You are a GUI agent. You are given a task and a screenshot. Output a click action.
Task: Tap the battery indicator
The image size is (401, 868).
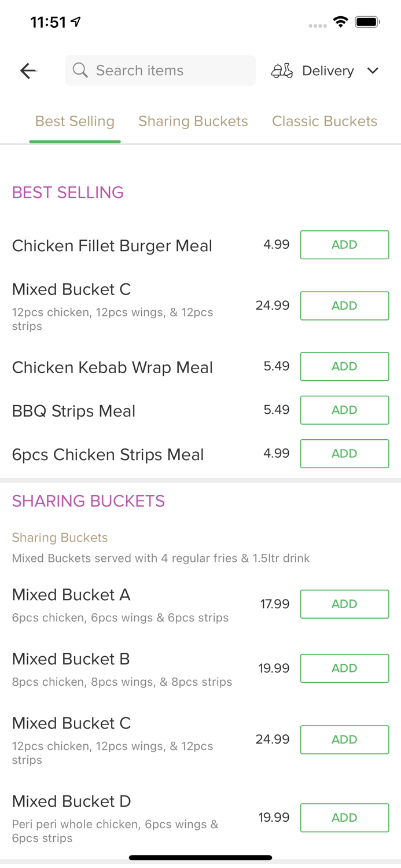pos(368,22)
